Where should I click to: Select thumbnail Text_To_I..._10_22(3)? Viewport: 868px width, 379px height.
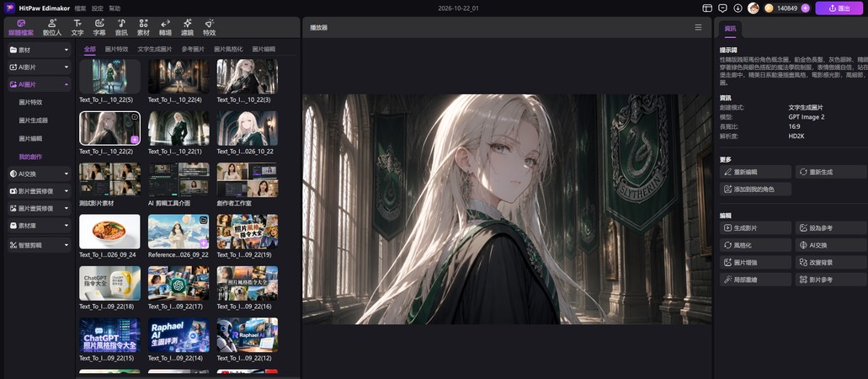[x=248, y=77]
